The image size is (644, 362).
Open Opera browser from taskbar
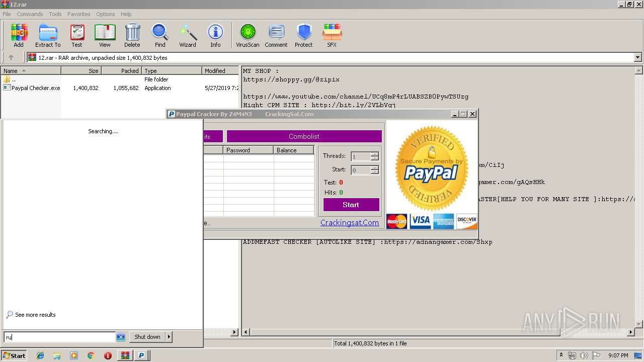[108, 355]
